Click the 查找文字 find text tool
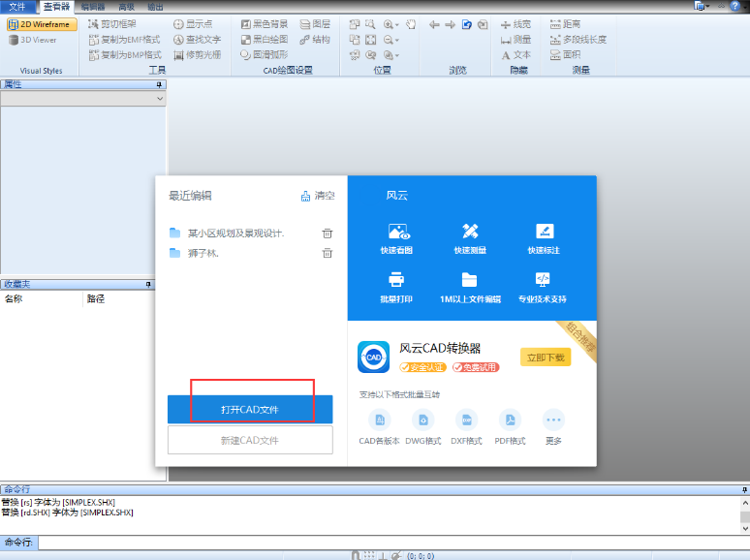 coord(197,39)
